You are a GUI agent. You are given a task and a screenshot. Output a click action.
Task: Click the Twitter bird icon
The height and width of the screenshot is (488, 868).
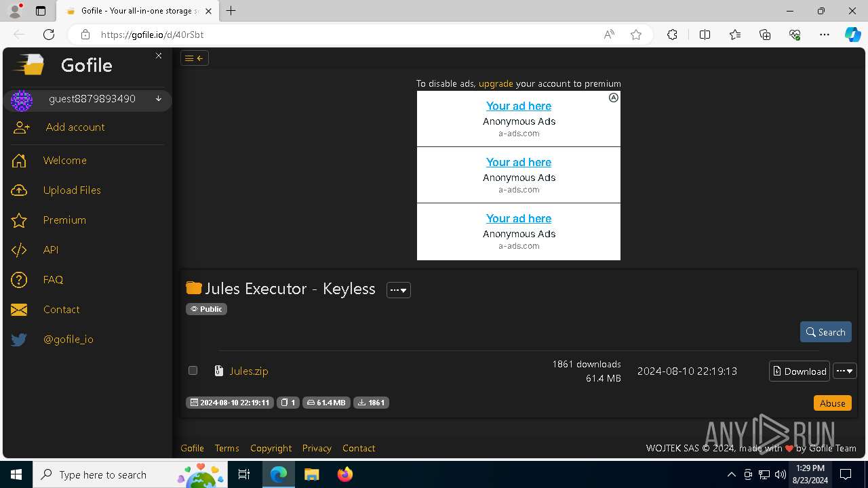pyautogui.click(x=19, y=340)
